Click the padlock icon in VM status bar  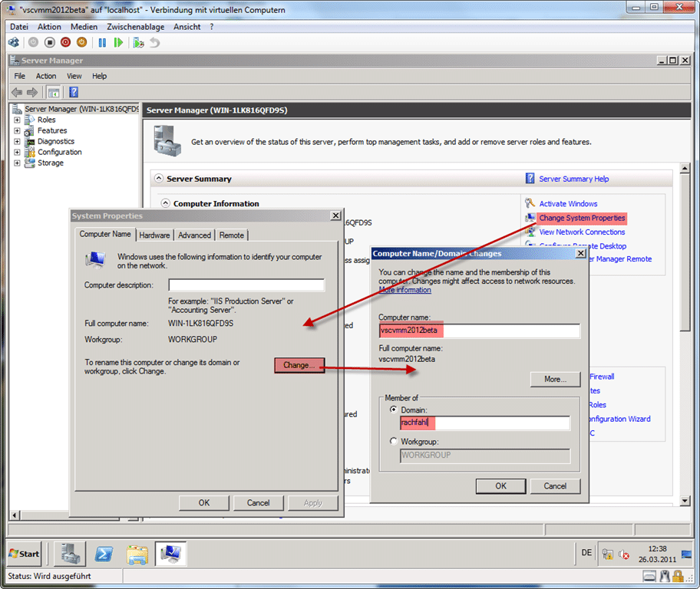679,577
